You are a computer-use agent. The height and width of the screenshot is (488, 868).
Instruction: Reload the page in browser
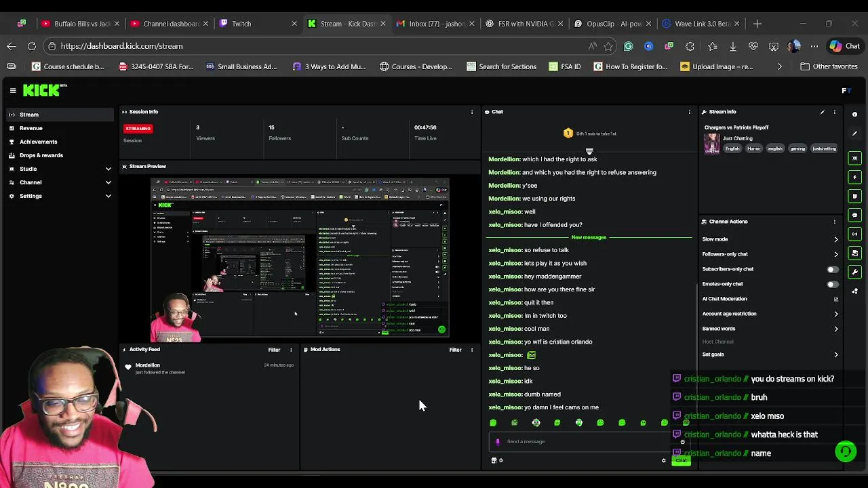click(x=32, y=46)
